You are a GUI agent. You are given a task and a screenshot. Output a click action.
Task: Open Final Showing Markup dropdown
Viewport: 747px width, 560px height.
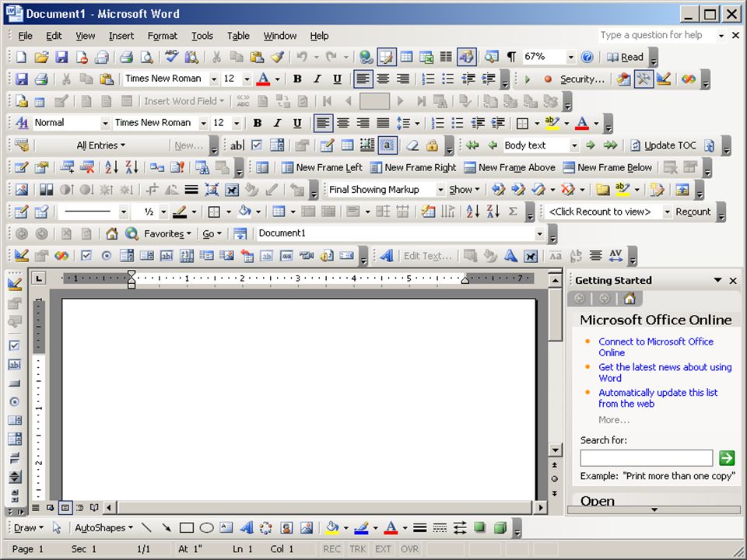(x=440, y=190)
